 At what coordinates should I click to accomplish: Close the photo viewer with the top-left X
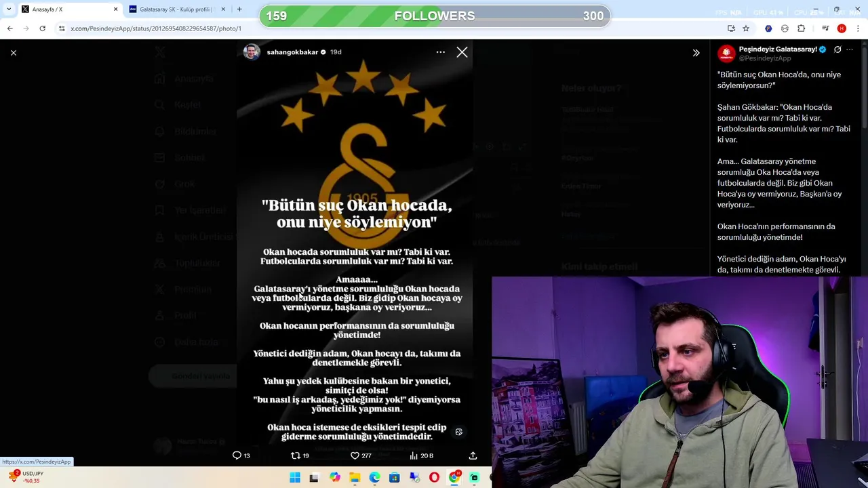tap(13, 52)
